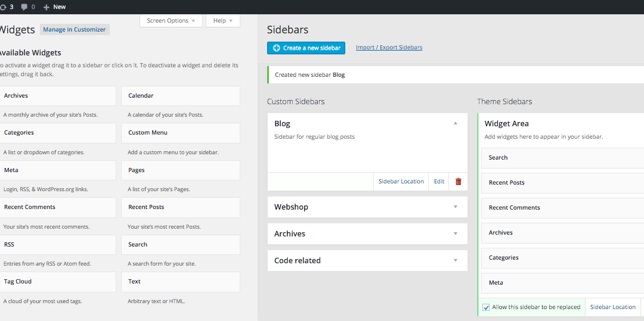Click Create a new sidebar button

coord(306,48)
